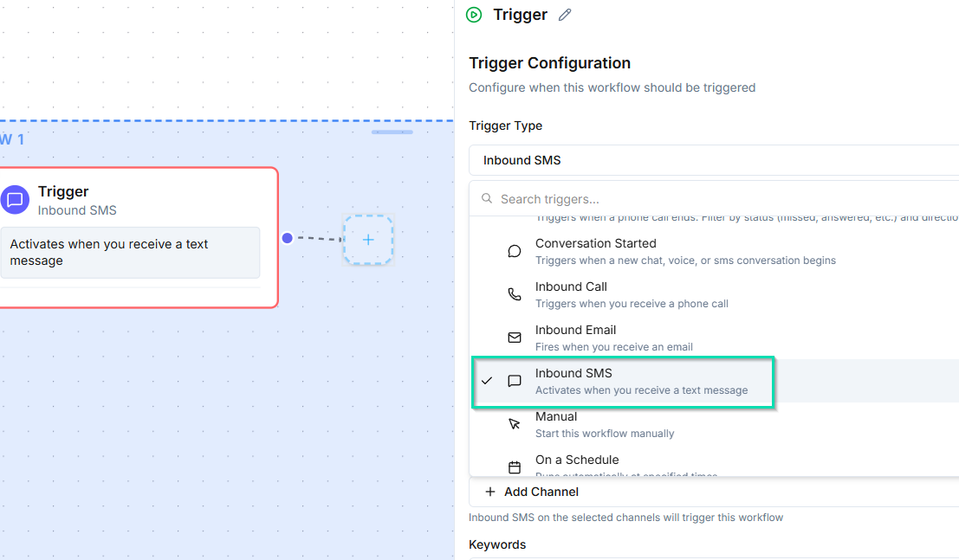The image size is (959, 560).
Task: Click the checkmark beside Inbound SMS option
Action: tap(487, 381)
